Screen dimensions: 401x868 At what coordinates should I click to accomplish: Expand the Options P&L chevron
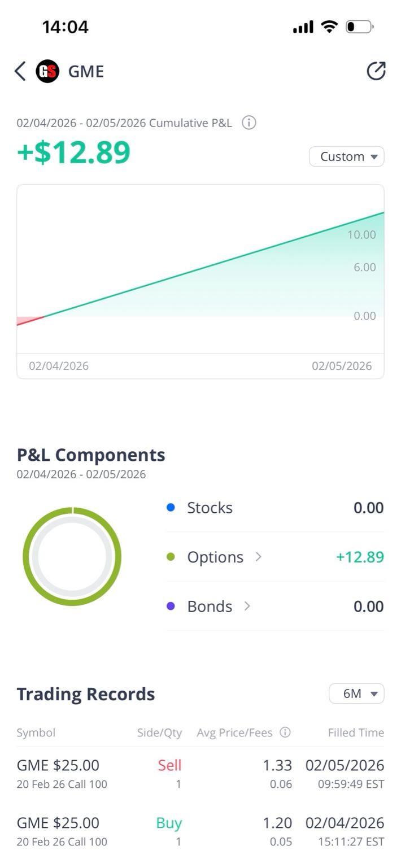click(x=258, y=557)
